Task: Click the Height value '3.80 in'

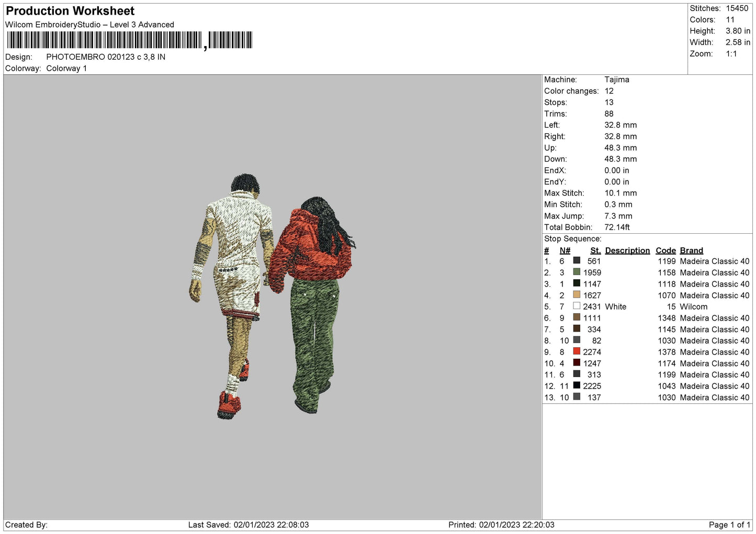Action: point(738,31)
